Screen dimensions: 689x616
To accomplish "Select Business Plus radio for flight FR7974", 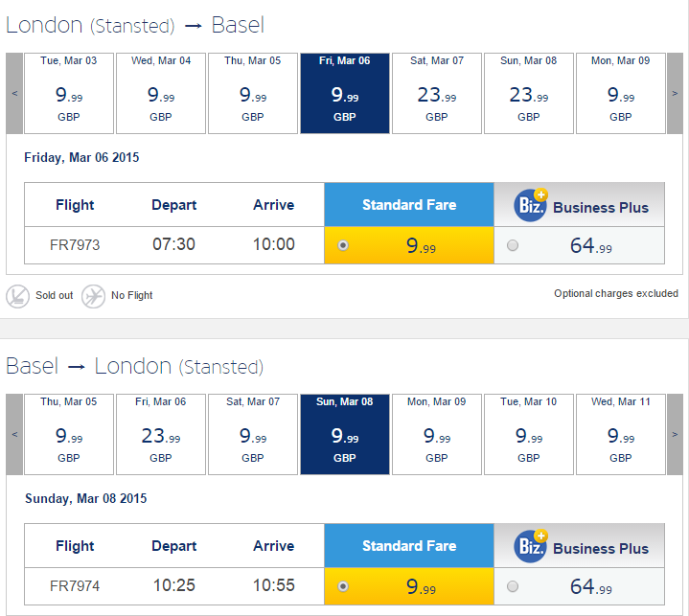I will [x=513, y=586].
